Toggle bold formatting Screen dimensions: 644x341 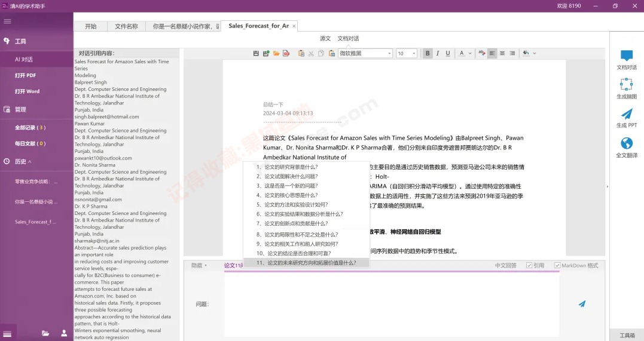pyautogui.click(x=428, y=53)
